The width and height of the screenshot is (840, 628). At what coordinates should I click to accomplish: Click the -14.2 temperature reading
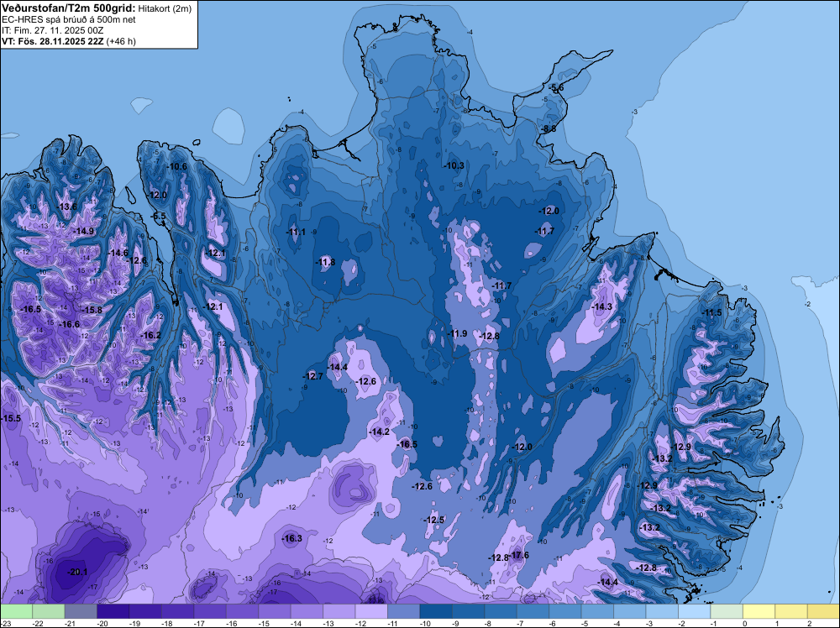380,432
